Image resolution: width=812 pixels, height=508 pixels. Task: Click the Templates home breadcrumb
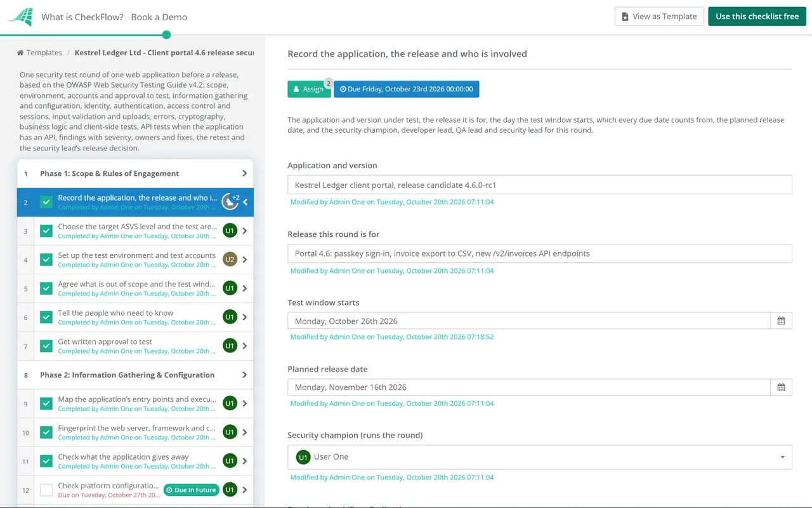[x=39, y=53]
